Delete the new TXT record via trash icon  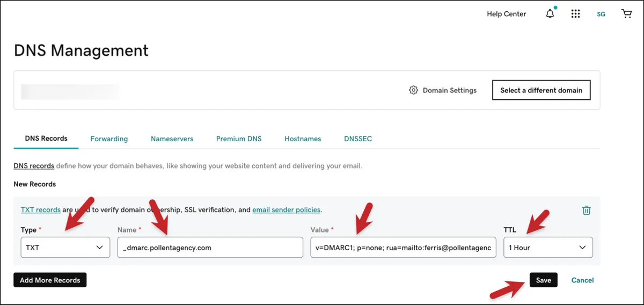(x=587, y=210)
